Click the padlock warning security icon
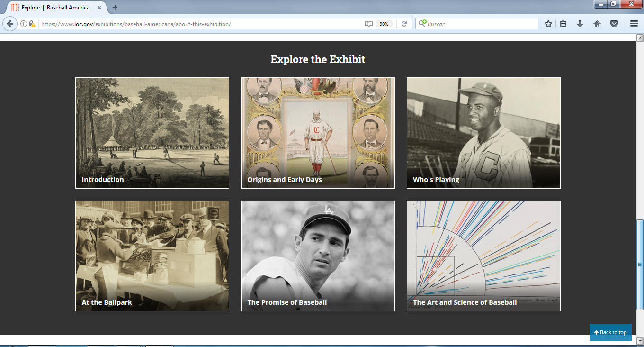Screen dimensions: 644x347 point(32,24)
